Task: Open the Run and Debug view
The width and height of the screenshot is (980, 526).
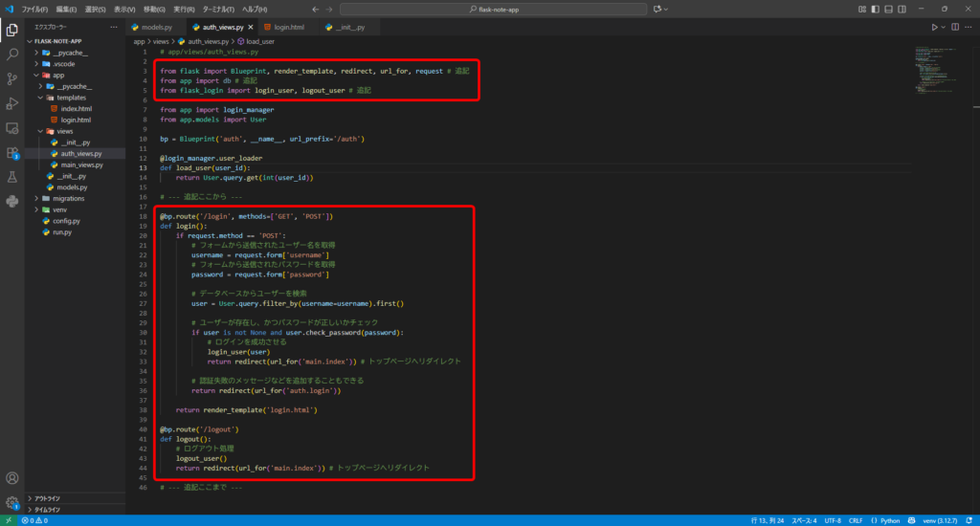Action: (x=12, y=103)
